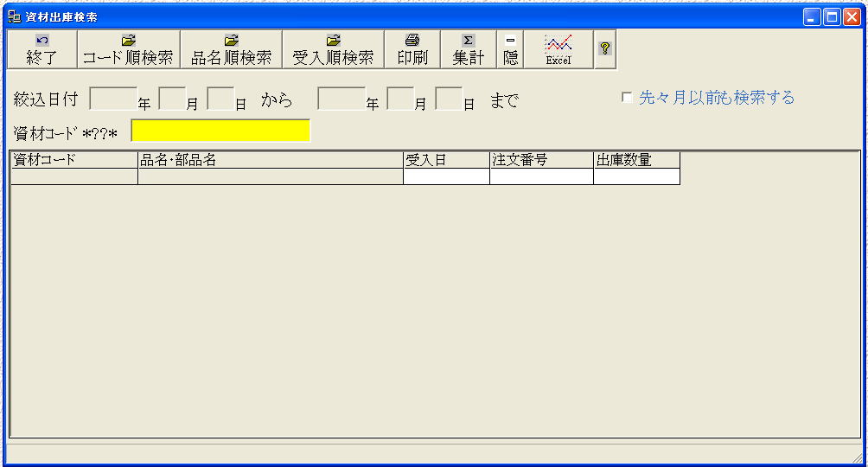Click the end day field before まで

tap(449, 99)
